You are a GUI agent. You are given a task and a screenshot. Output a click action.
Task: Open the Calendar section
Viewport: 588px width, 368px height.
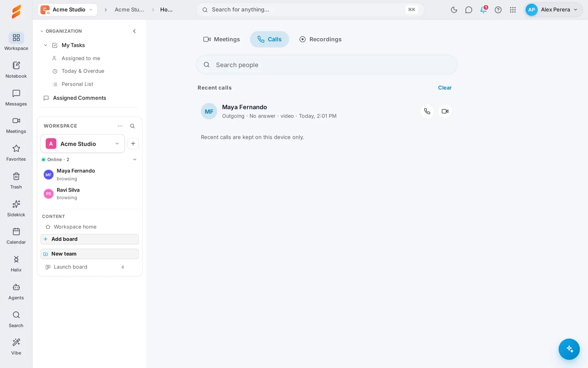[x=16, y=236]
